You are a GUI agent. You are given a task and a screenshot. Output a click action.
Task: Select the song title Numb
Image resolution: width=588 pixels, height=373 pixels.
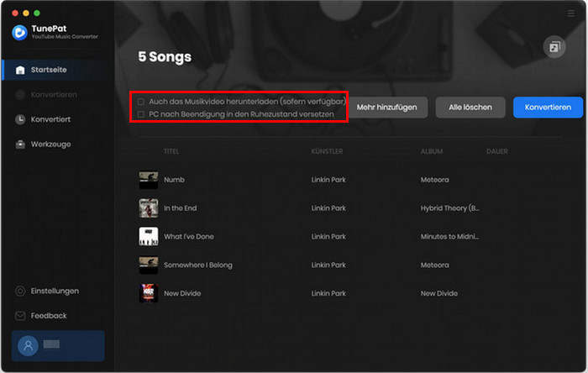(174, 180)
